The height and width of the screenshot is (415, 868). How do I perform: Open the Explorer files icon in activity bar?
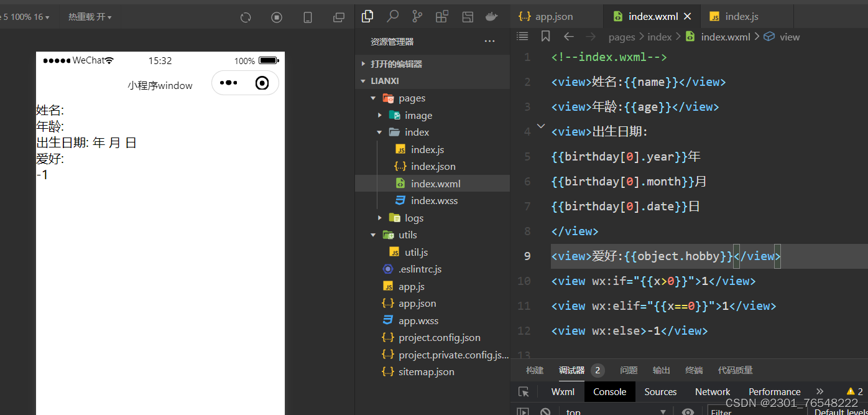pos(367,16)
